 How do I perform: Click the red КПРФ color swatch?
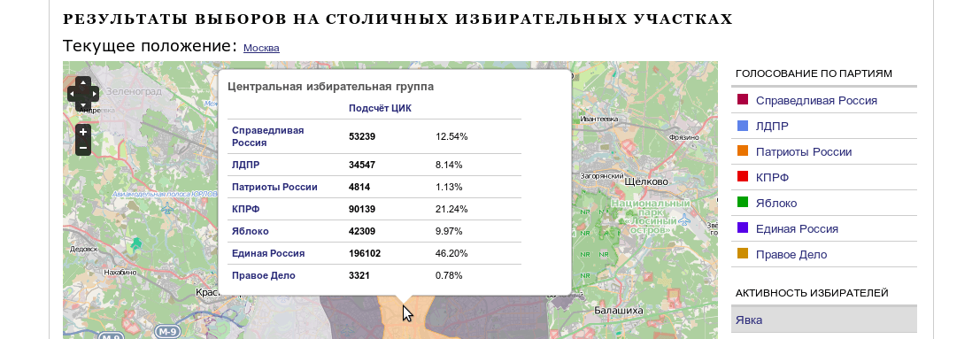743,178
